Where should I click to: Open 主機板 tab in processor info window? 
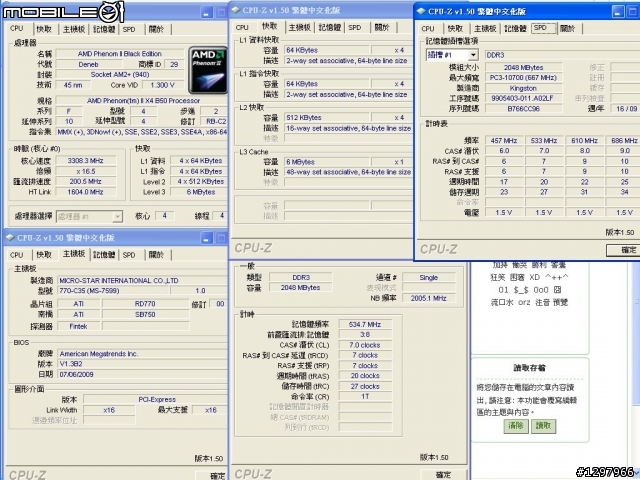click(74, 29)
